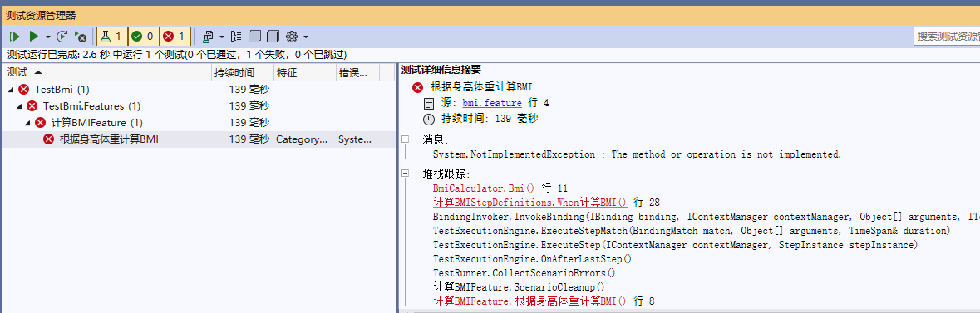This screenshot has height=313, width=980.
Task: Toggle the passed tests filter showing 0
Action: [143, 37]
